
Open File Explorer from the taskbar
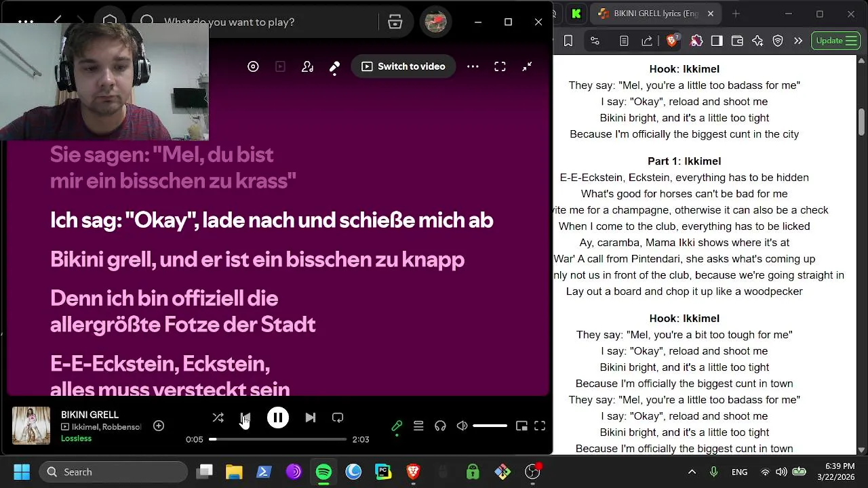click(234, 472)
